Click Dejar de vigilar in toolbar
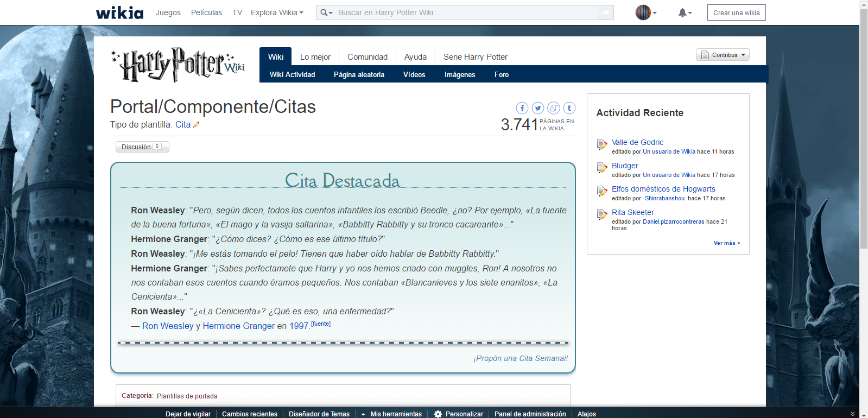 188,414
